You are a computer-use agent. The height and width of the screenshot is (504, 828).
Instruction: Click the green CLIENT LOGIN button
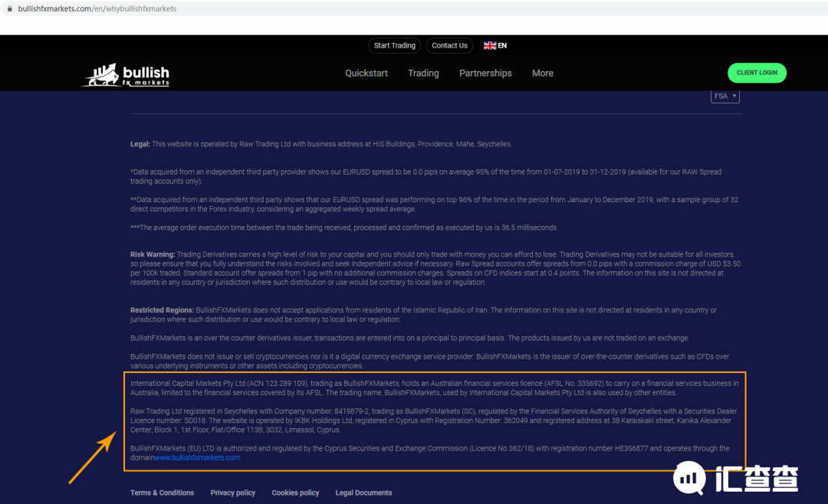[x=757, y=73]
